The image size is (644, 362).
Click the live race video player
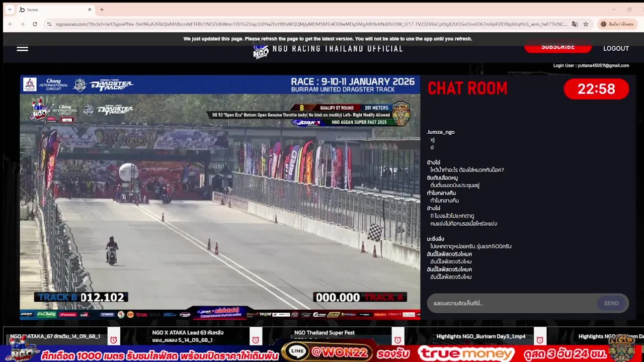pyautogui.click(x=220, y=197)
